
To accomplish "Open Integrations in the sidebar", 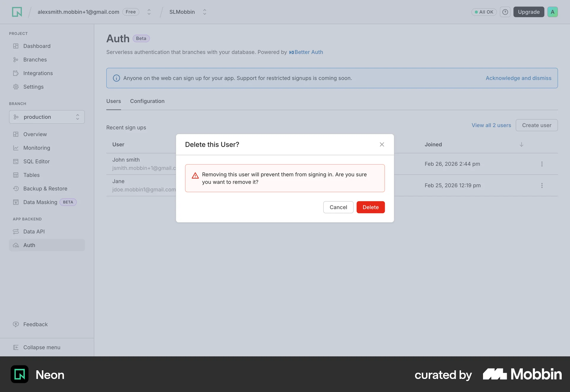I will [47, 73].
